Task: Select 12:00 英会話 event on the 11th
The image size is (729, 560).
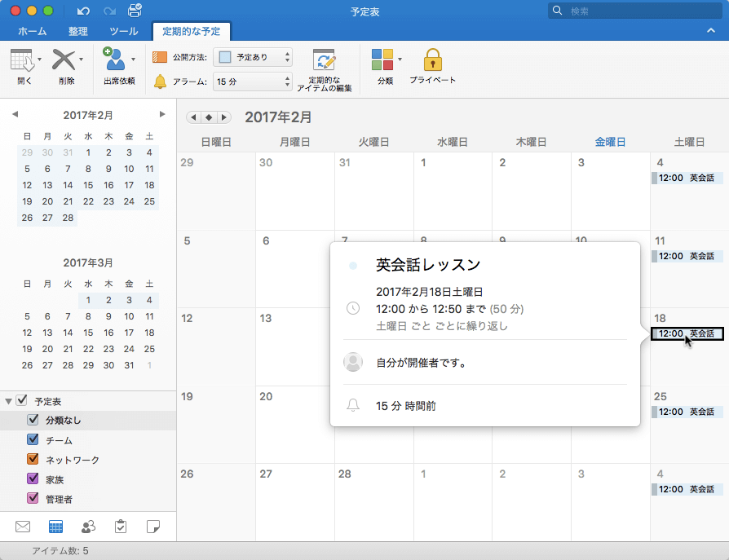Action: (687, 256)
